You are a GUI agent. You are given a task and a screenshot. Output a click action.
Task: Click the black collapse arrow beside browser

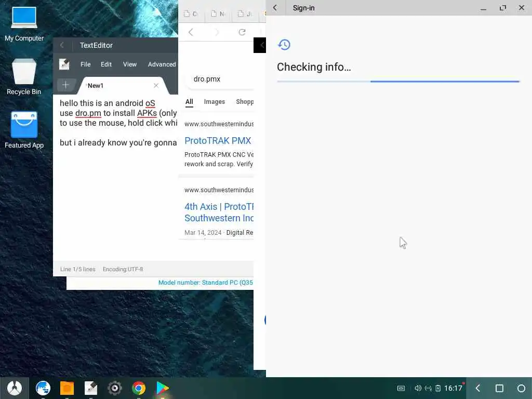[260, 45]
